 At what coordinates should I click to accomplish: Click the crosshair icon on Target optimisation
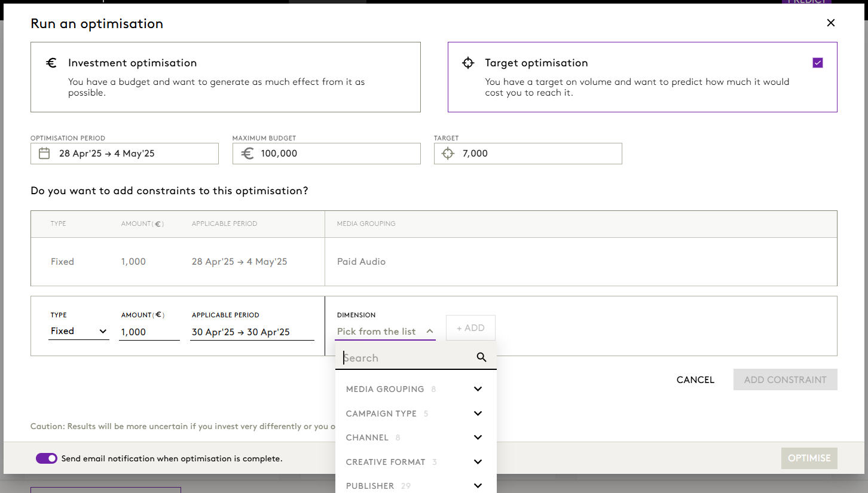coord(468,63)
